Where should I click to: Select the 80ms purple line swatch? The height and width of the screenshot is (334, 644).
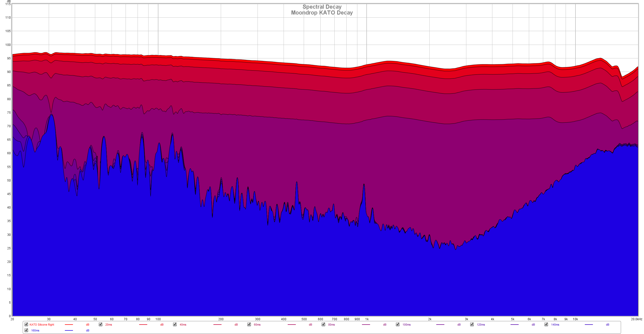[366, 325]
